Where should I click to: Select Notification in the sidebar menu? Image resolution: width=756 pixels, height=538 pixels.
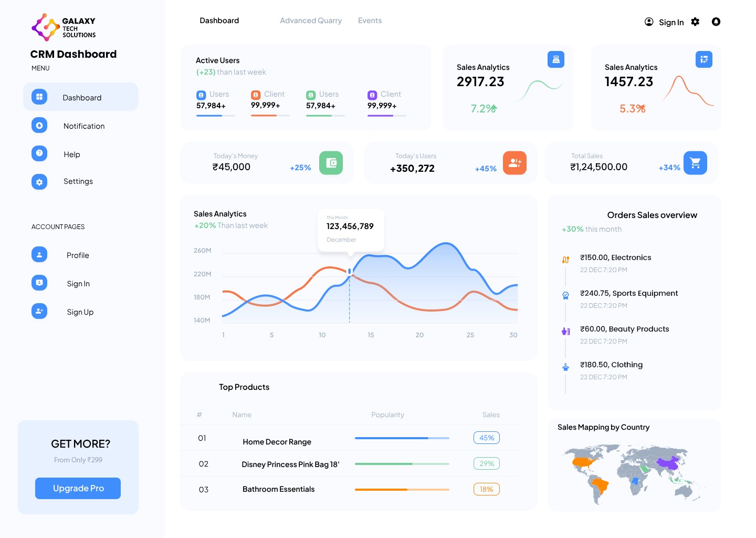coord(83,126)
